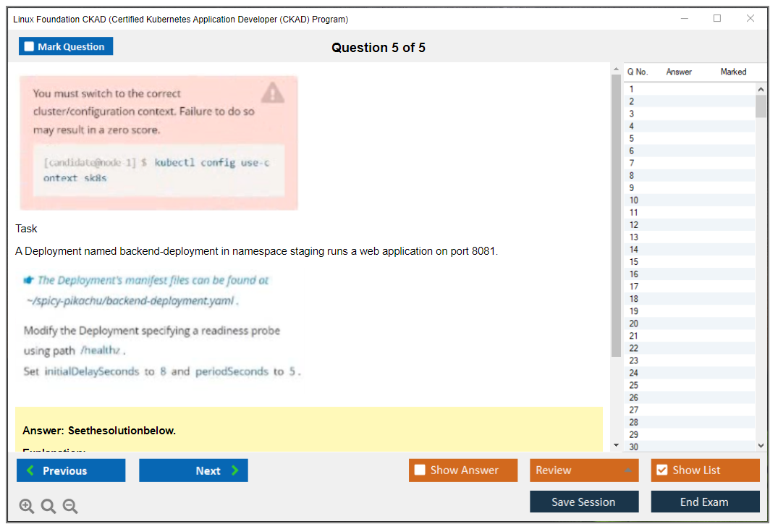Select question 5 row in list
The height and width of the screenshot is (532, 778).
click(x=688, y=138)
